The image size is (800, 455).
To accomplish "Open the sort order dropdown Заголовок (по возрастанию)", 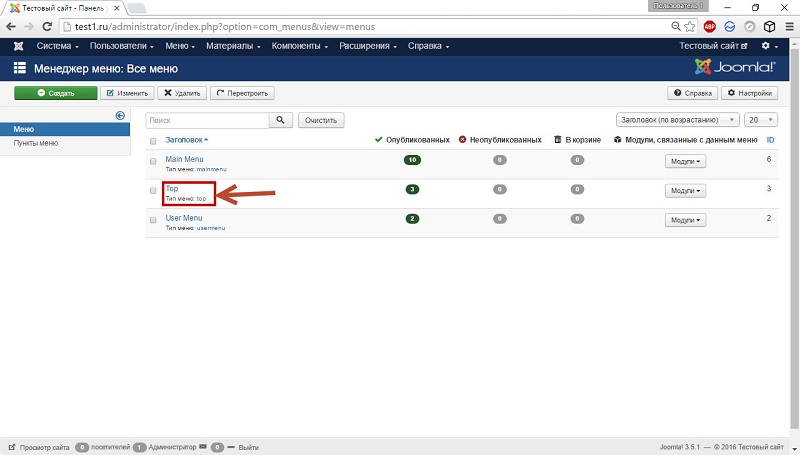I will point(678,120).
